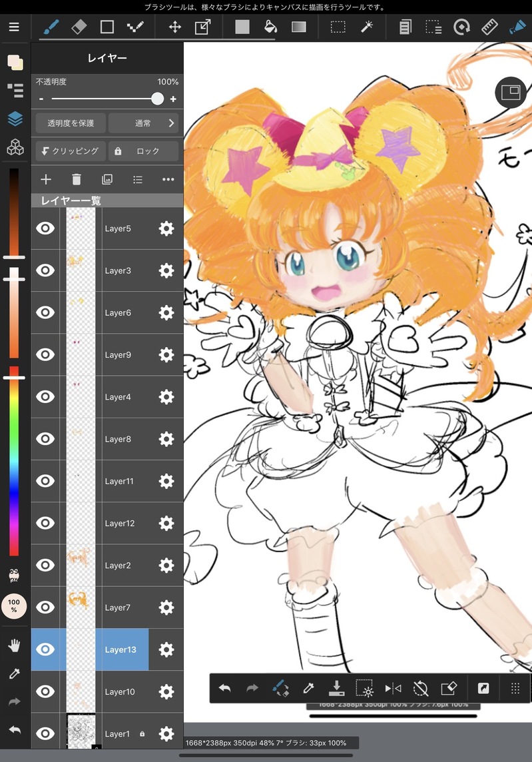Open Layer5 settings gear
Viewport: 532px width, 762px height.
(166, 228)
